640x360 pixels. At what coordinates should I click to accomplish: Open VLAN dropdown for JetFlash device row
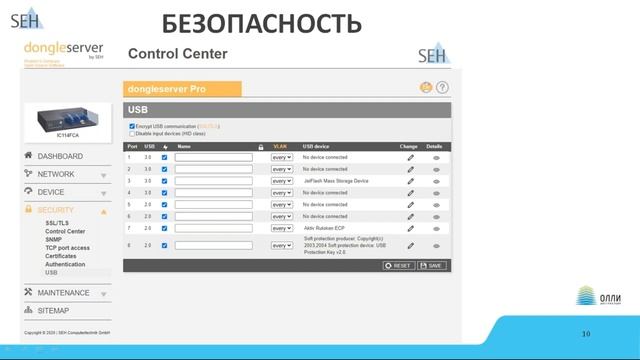(282, 181)
